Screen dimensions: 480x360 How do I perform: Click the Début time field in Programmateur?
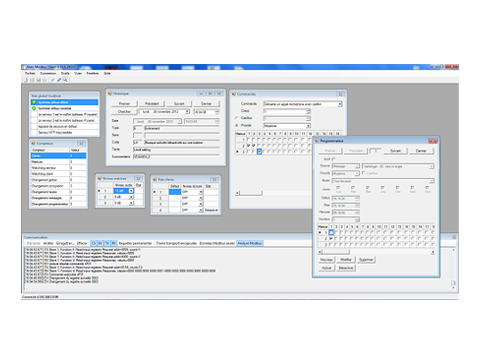pyautogui.click(x=346, y=198)
